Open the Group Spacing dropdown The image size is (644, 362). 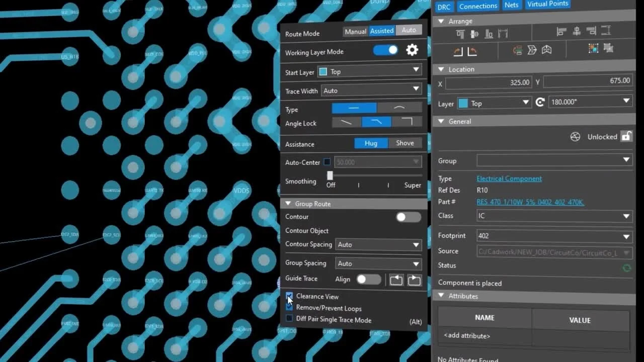click(378, 263)
